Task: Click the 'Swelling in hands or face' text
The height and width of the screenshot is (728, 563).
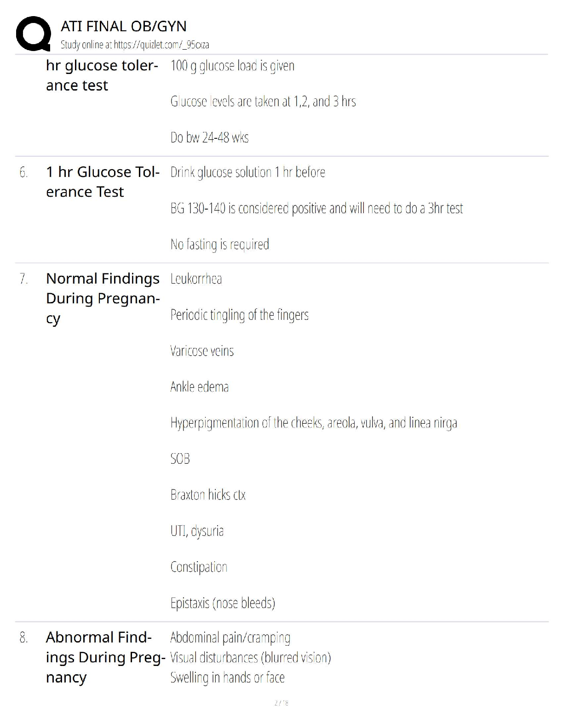Action: 227,677
